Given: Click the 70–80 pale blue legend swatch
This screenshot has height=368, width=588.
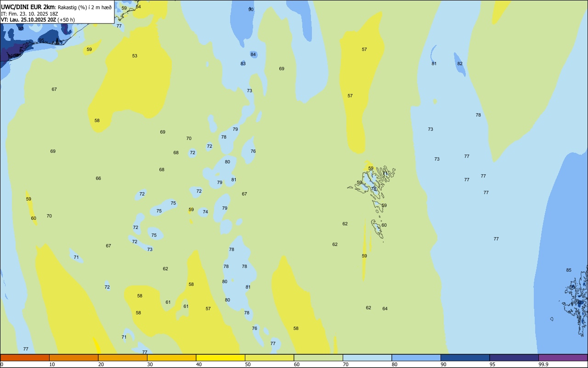Looking at the screenshot, I should tap(367, 357).
